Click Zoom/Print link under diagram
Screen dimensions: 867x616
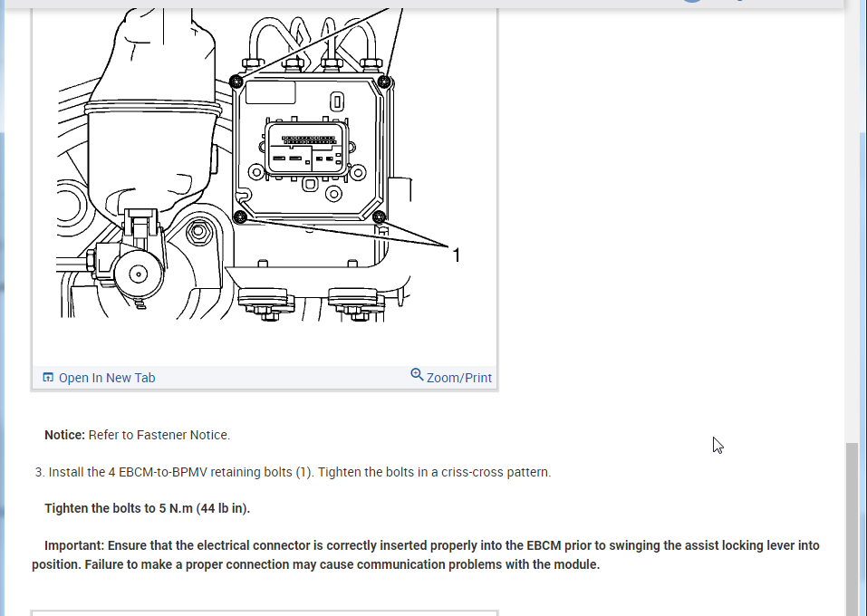click(x=459, y=378)
